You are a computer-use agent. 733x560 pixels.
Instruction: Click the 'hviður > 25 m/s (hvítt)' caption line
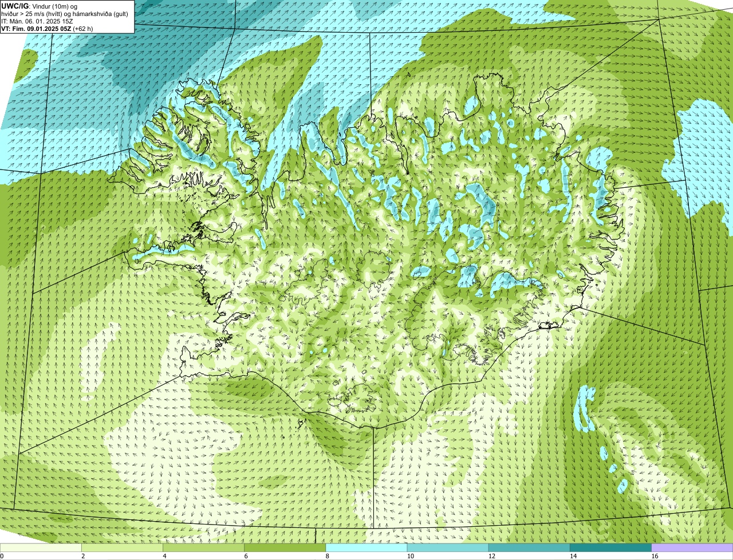click(65, 13)
